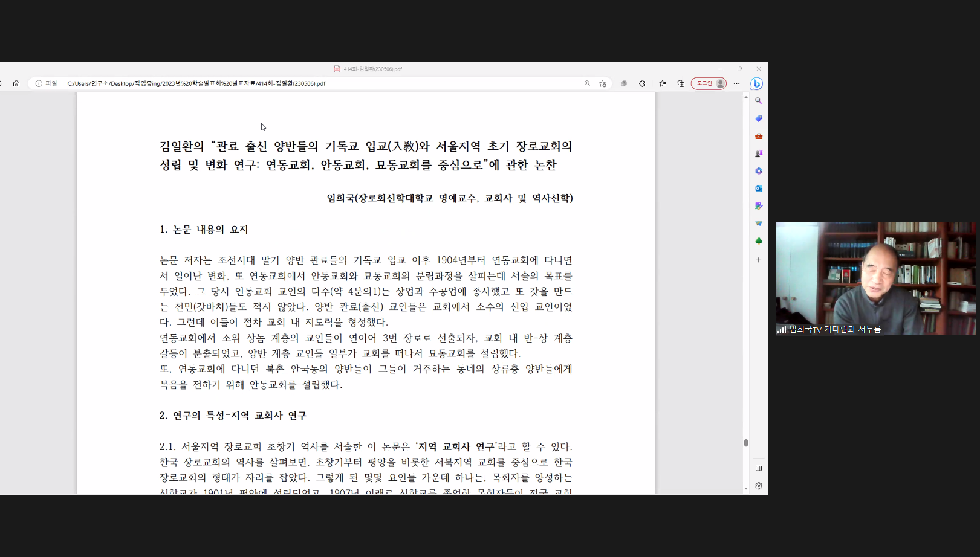The width and height of the screenshot is (980, 557).
Task: Click the PDF vertical scrollbar thumb
Action: [746, 443]
